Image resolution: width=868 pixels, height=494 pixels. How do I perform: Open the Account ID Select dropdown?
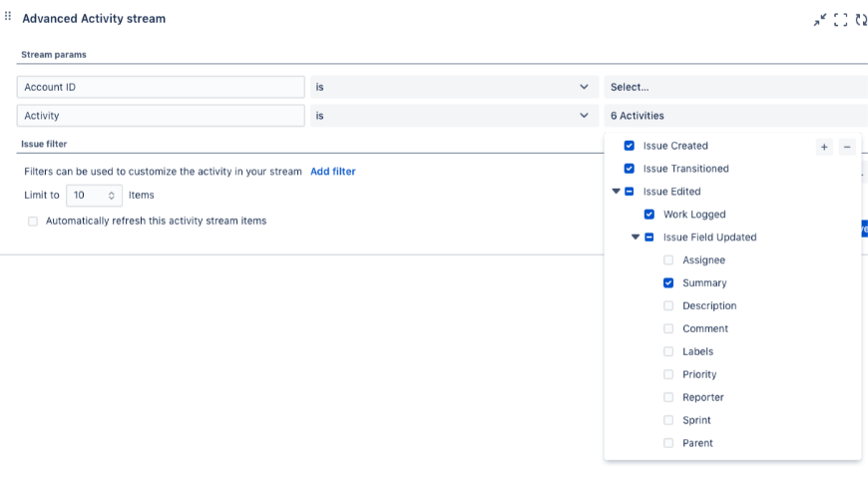pyautogui.click(x=734, y=87)
